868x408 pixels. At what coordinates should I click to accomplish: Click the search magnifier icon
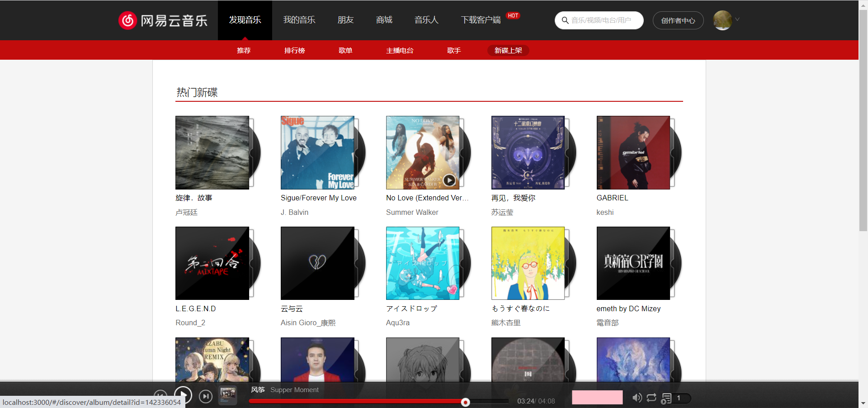click(565, 20)
